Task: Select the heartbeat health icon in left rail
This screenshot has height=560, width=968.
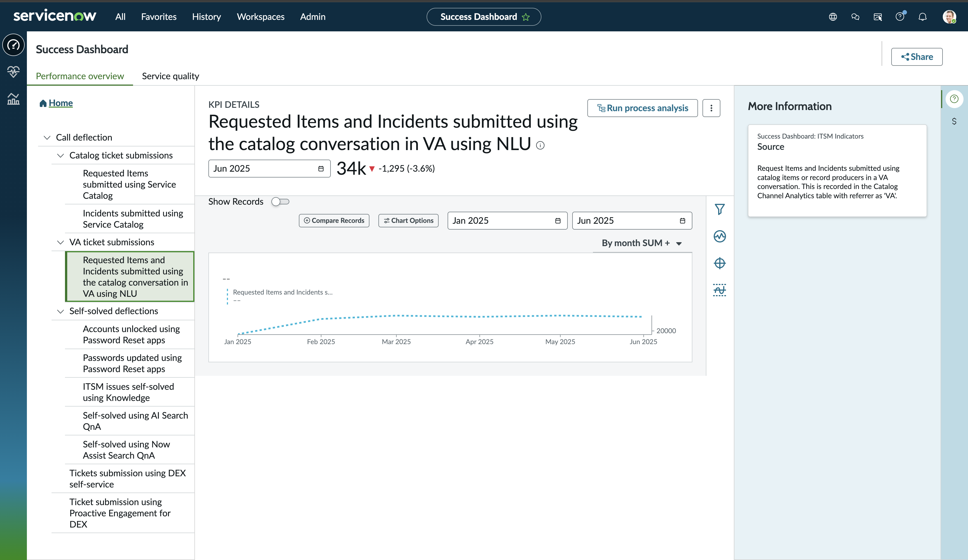Action: (x=13, y=71)
